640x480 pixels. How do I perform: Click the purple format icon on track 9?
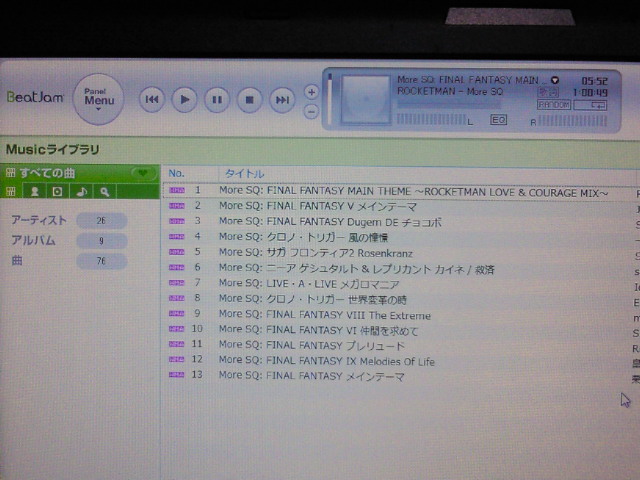(x=177, y=313)
